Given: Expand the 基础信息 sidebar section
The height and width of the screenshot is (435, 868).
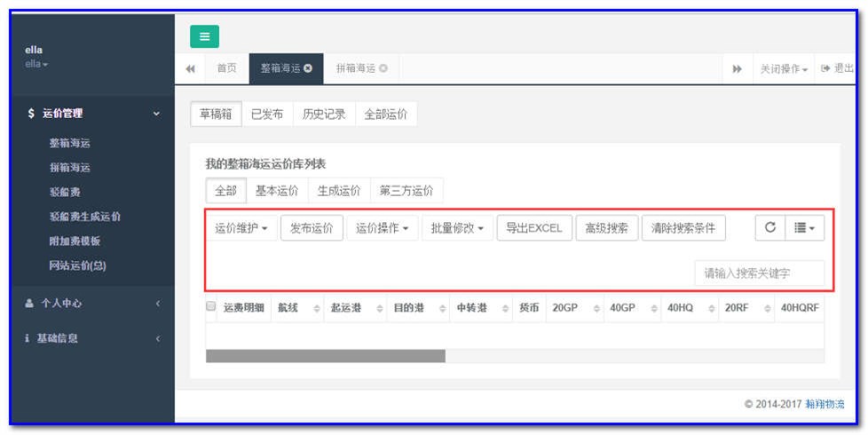Looking at the screenshot, I should (x=92, y=338).
